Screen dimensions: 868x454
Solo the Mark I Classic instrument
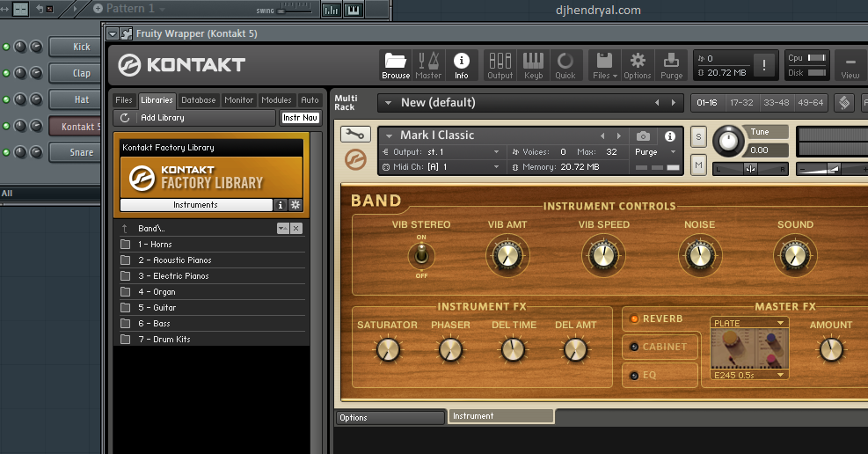click(698, 137)
